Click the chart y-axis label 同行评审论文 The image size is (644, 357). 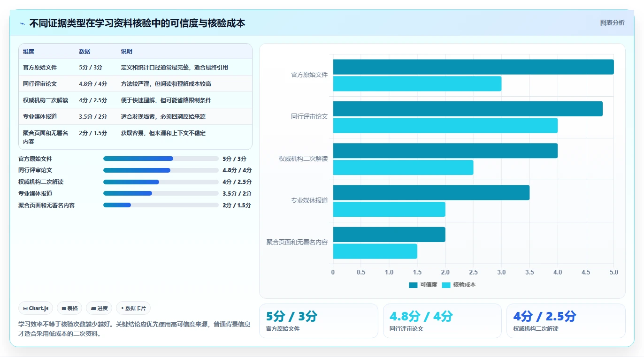pyautogui.click(x=309, y=117)
